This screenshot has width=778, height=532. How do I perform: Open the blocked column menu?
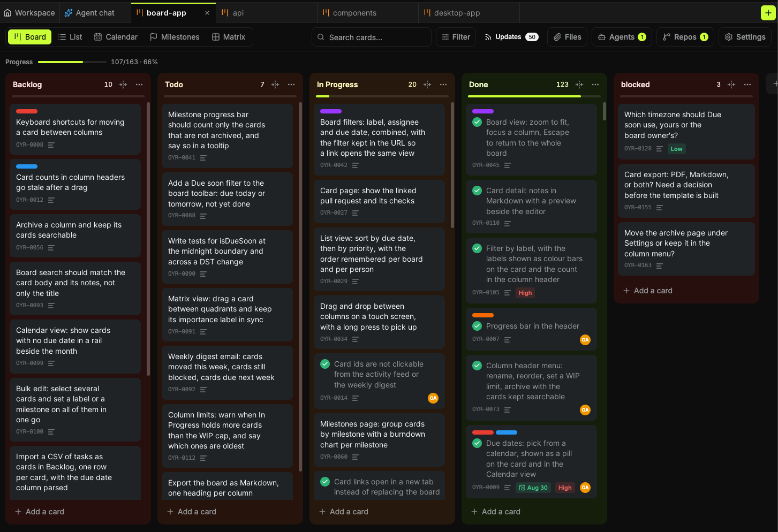pyautogui.click(x=747, y=85)
